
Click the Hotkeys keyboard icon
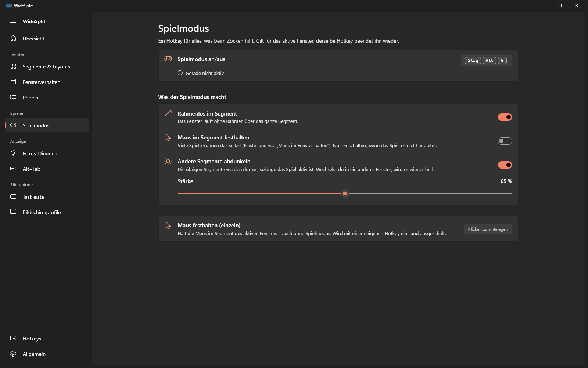pos(13,338)
